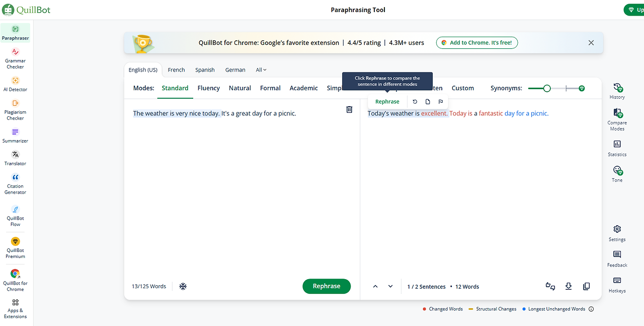This screenshot has width=644, height=326.
Task: Flag the sentence in popup toolbar
Action: [441, 102]
